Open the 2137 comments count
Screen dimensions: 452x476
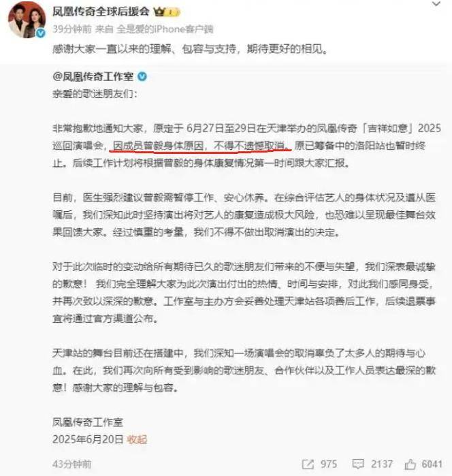(382, 464)
